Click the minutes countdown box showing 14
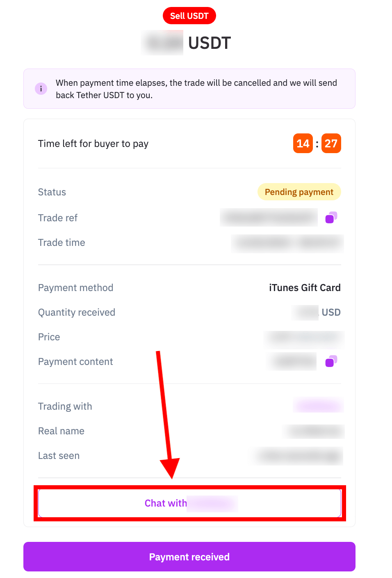The image size is (392, 578). coord(303,143)
